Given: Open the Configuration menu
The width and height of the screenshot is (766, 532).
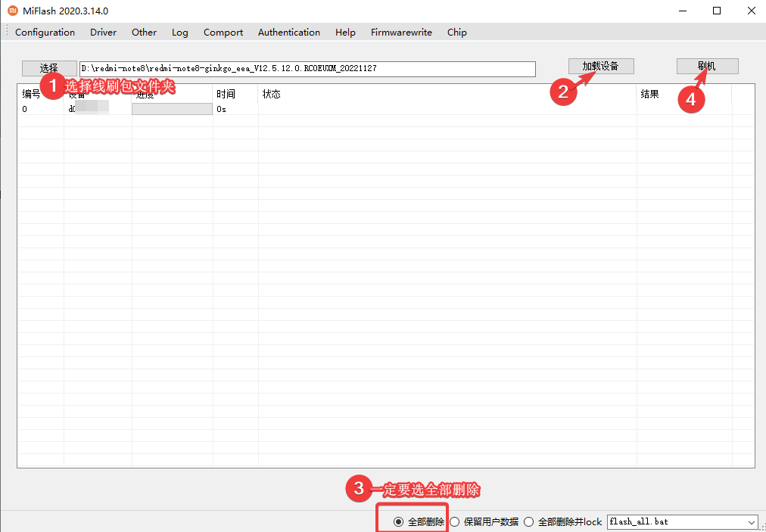Looking at the screenshot, I should 45,33.
